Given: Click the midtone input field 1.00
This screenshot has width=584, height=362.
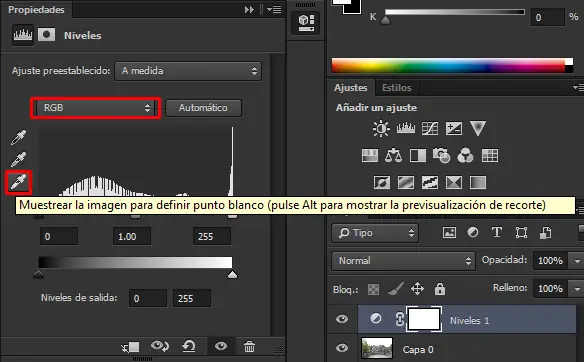Looking at the screenshot, I should point(132,236).
